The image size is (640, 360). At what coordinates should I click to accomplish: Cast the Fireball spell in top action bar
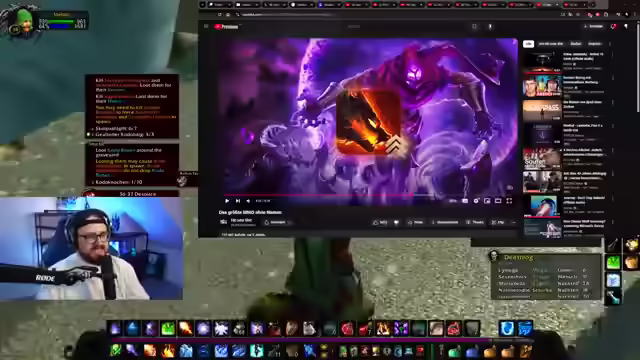[x=185, y=328]
